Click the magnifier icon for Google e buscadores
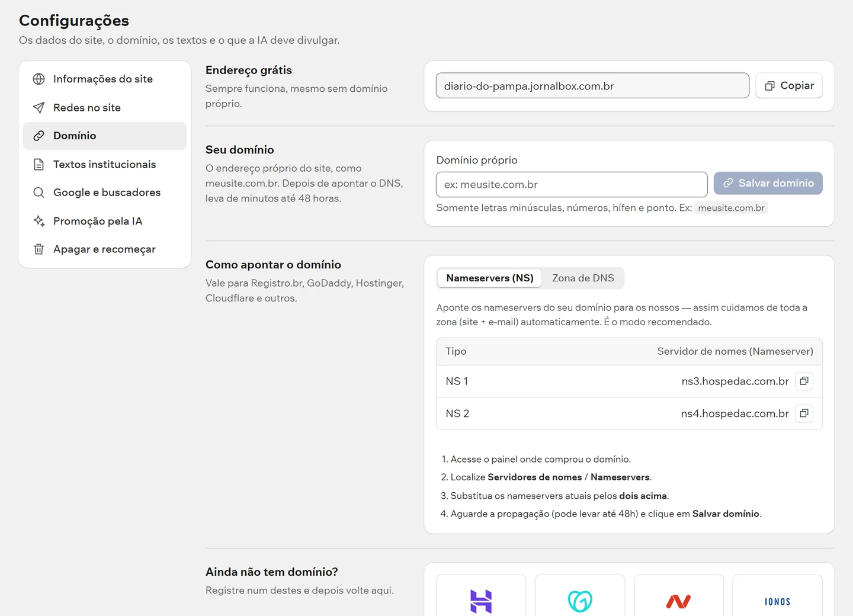This screenshot has width=853, height=616. 39,192
